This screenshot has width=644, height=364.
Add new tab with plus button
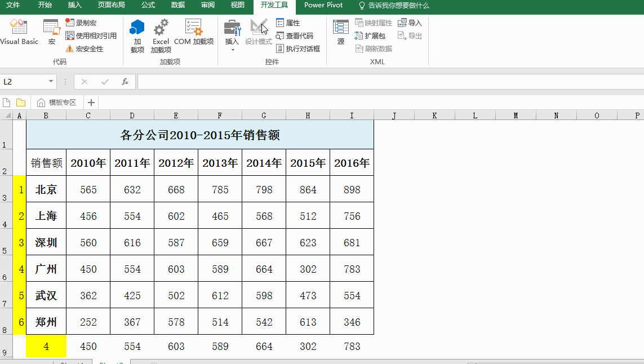coord(91,103)
